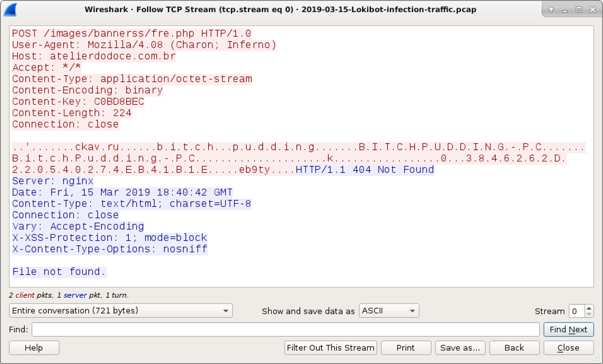The height and width of the screenshot is (364, 603).
Task: Click the X-Content-Type-Options: nosniff line
Action: point(110,249)
